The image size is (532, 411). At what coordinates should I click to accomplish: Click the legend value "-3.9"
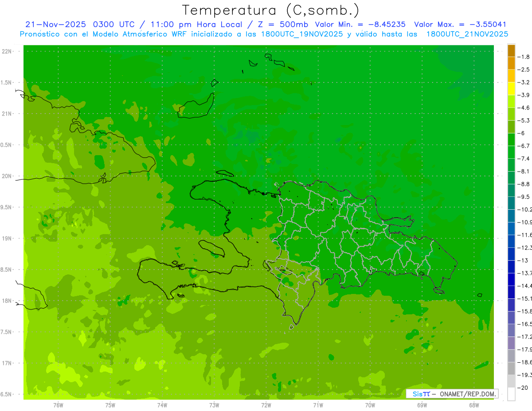(524, 95)
